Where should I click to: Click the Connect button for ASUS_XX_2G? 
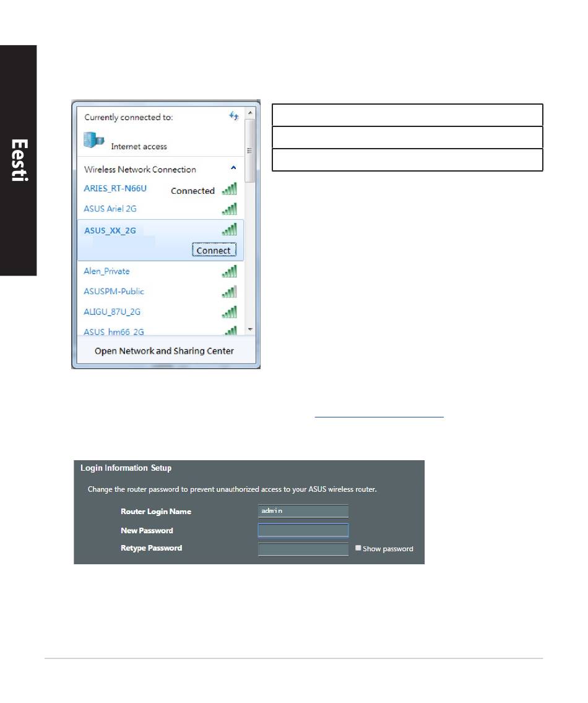click(x=214, y=250)
